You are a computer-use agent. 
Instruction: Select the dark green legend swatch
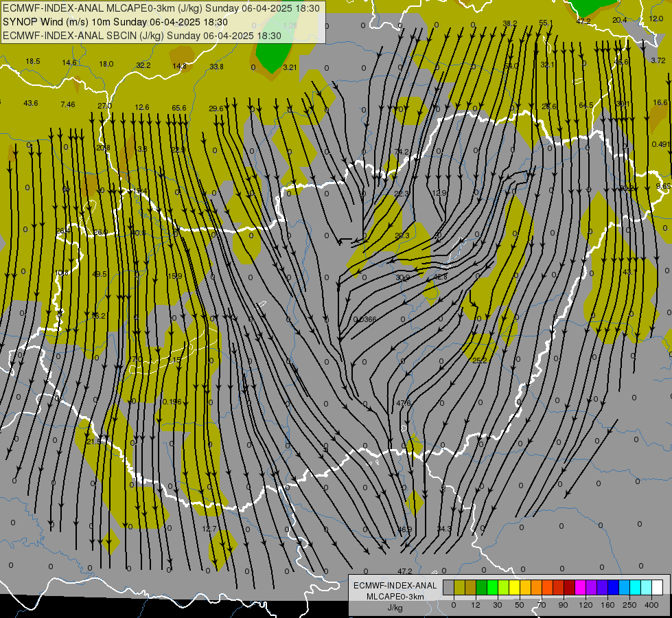(482, 587)
